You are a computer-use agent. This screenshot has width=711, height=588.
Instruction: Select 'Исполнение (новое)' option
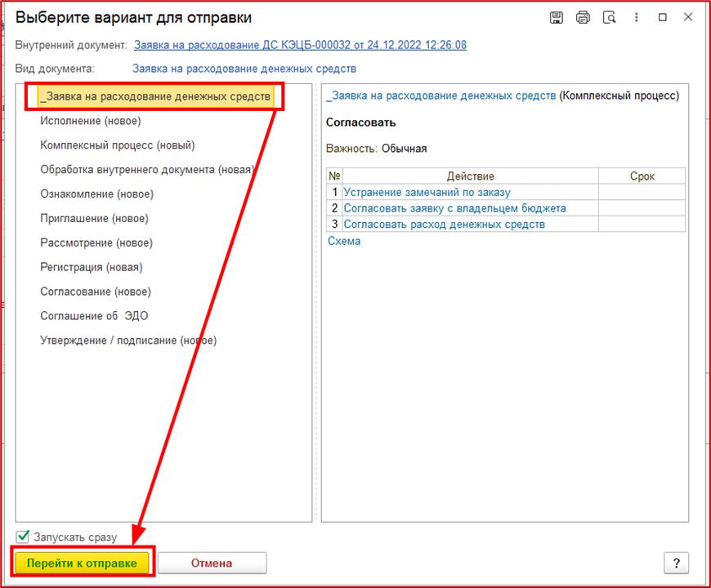(91, 121)
